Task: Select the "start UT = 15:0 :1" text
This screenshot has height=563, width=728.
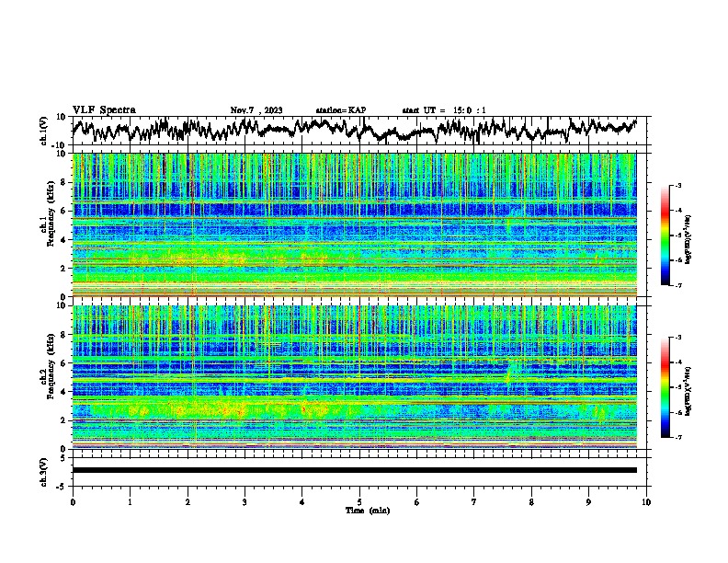Action: (x=444, y=110)
